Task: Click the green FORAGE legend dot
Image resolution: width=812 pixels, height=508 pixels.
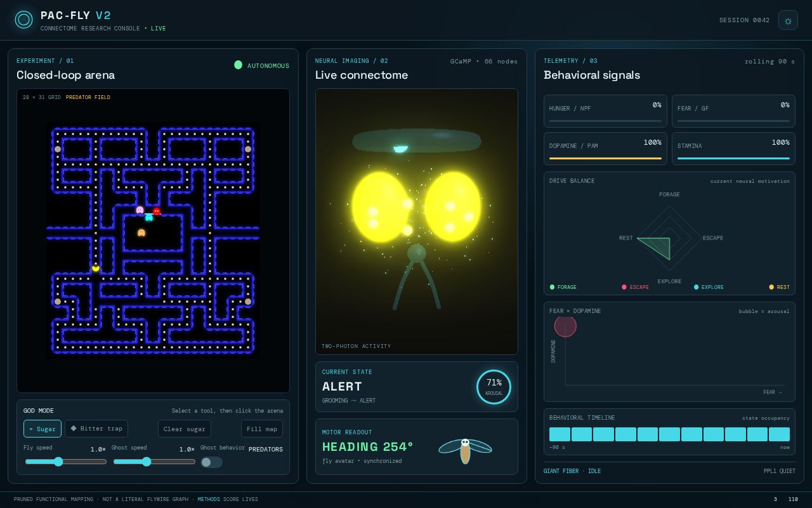Action: click(x=552, y=287)
